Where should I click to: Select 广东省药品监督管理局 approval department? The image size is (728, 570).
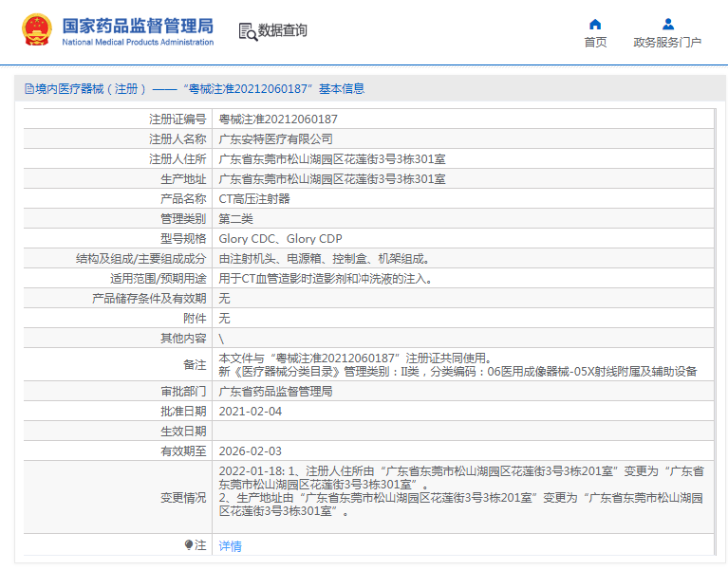(276, 392)
